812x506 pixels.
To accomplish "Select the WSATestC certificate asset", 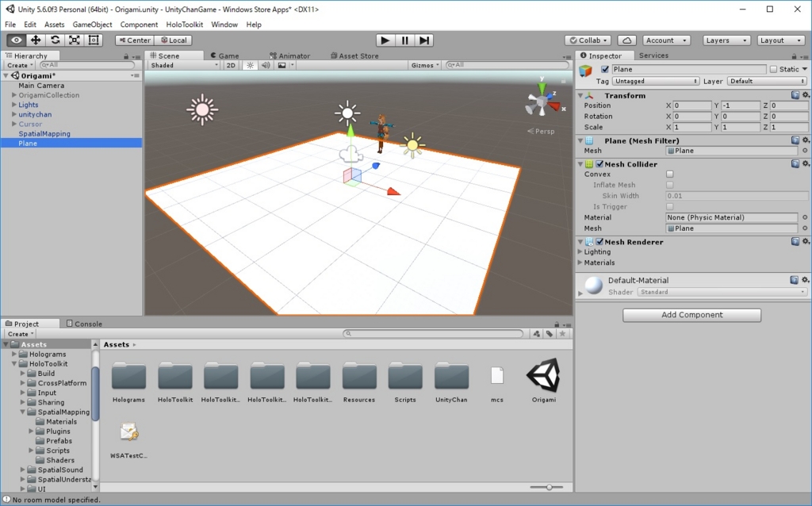I will click(129, 432).
